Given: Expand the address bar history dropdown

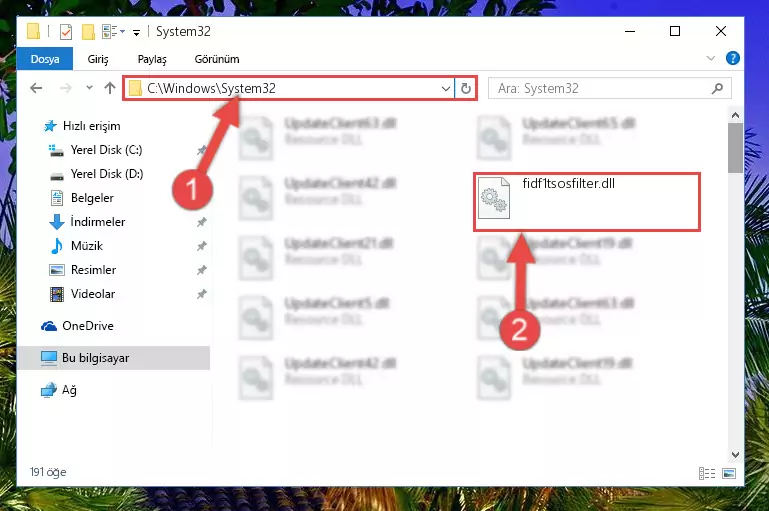Looking at the screenshot, I should point(445,89).
